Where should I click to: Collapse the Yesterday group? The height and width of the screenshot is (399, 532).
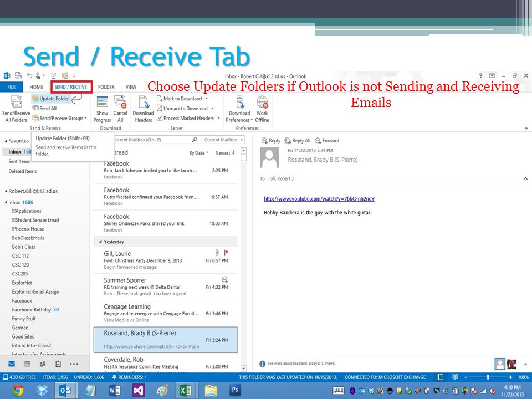tap(100, 242)
